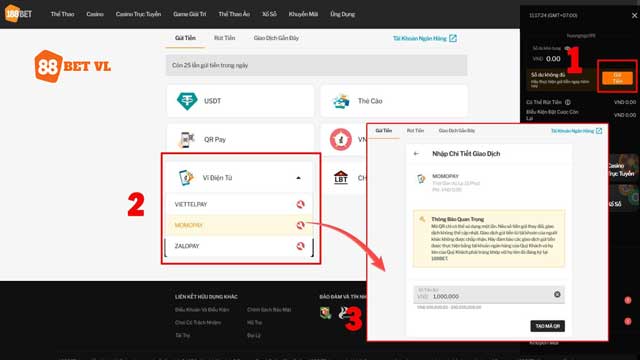Click the TẠO MÃ QR button

[x=547, y=326]
